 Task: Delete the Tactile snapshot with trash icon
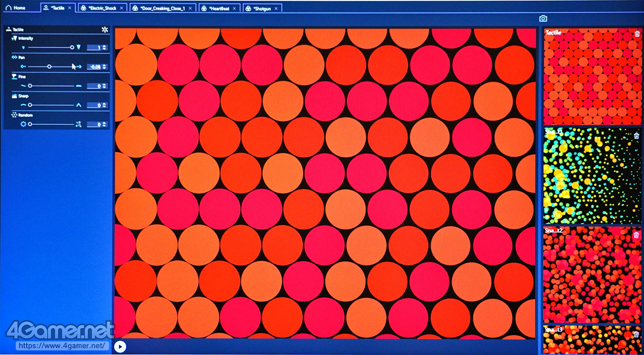637,34
